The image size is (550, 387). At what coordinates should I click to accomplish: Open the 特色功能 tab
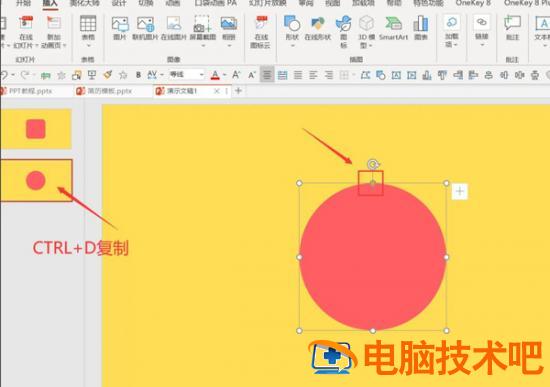point(428,4)
